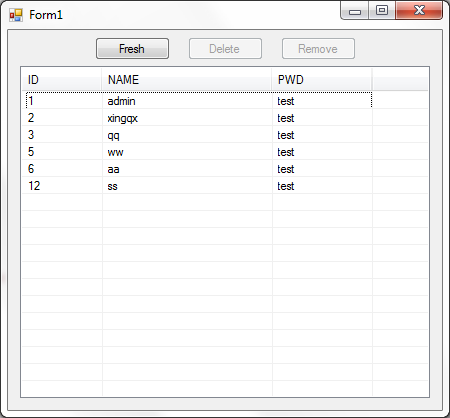Select the aa name cell

click(x=113, y=169)
